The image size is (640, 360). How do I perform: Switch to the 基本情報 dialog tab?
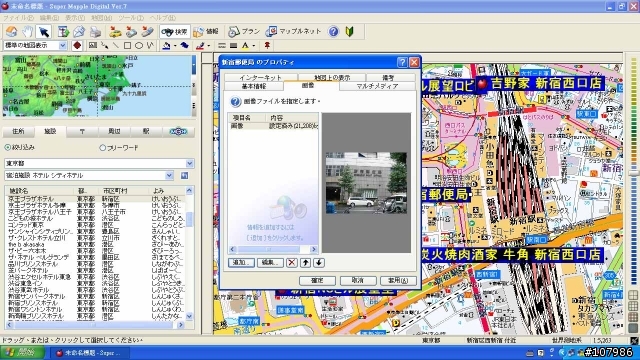pyautogui.click(x=253, y=86)
